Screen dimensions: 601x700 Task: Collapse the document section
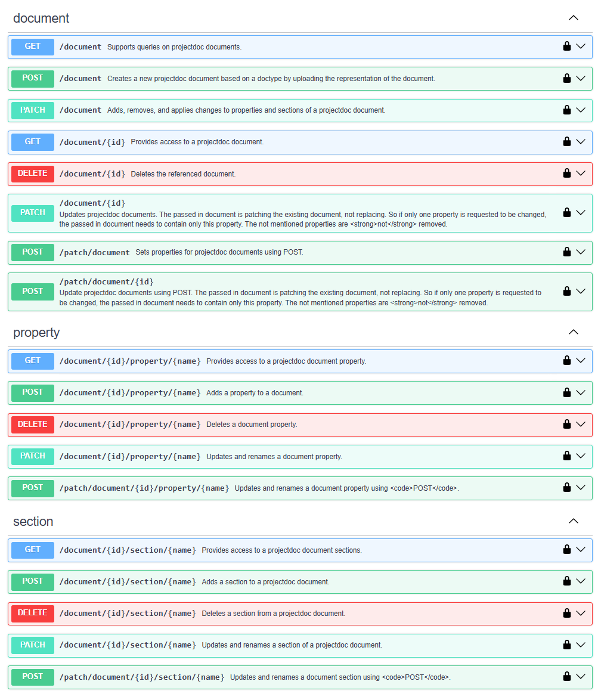573,18
